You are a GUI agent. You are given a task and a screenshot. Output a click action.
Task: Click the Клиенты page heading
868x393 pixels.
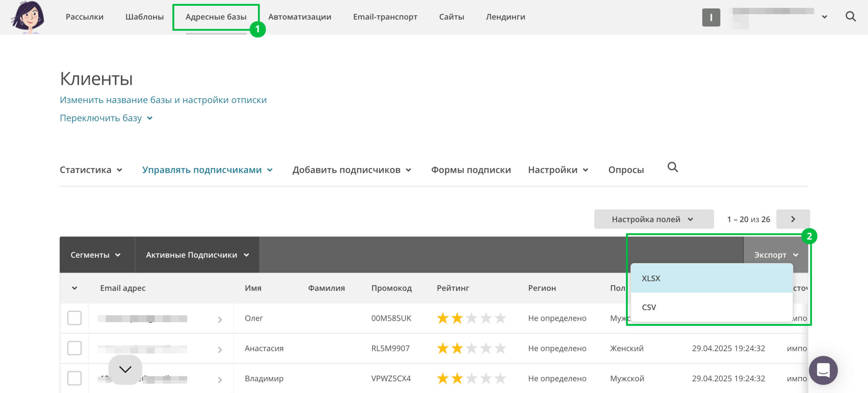pos(96,79)
